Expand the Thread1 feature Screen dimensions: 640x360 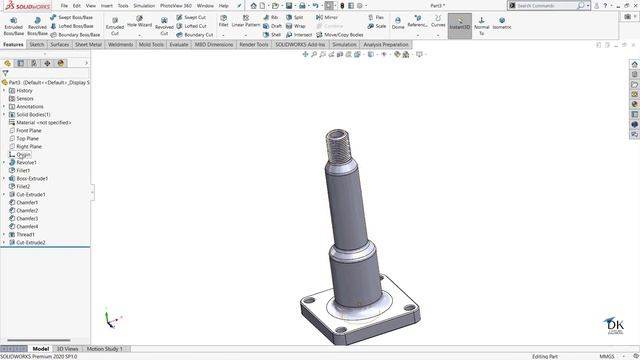(4, 234)
